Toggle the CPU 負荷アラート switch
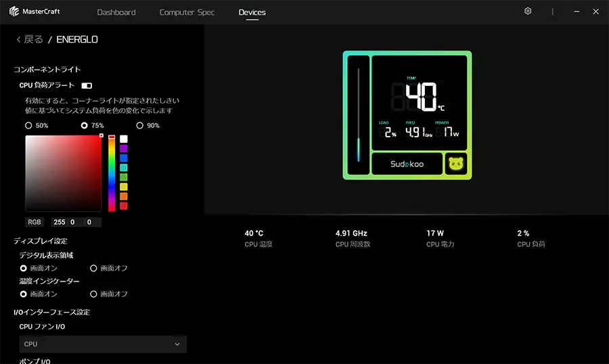Image resolution: width=609 pixels, height=364 pixels. (87, 85)
